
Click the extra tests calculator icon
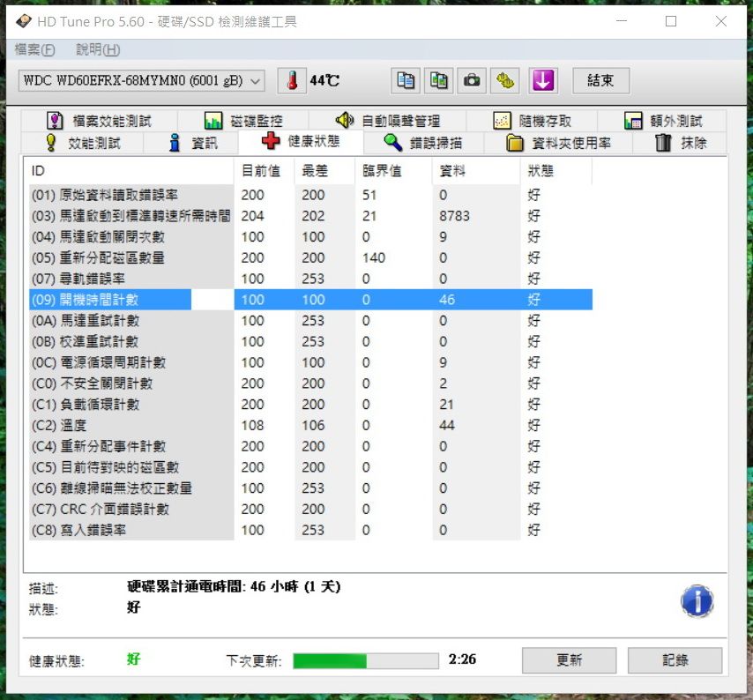pos(633,121)
